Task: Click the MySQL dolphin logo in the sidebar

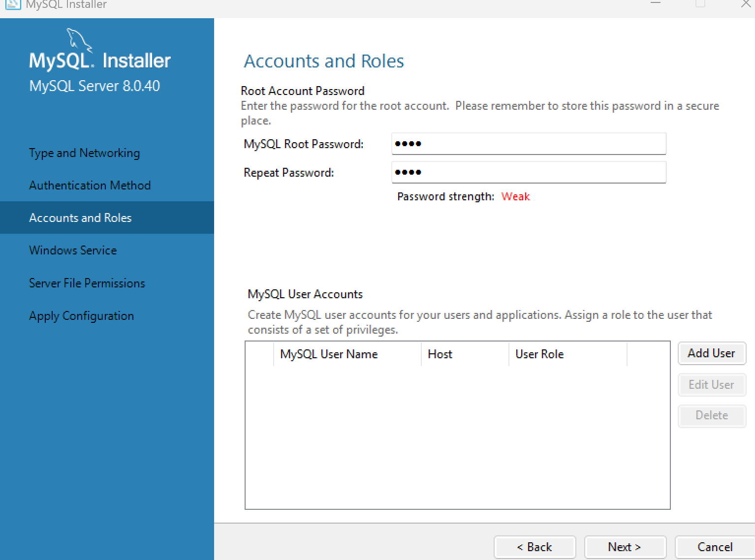Action: coord(79,40)
